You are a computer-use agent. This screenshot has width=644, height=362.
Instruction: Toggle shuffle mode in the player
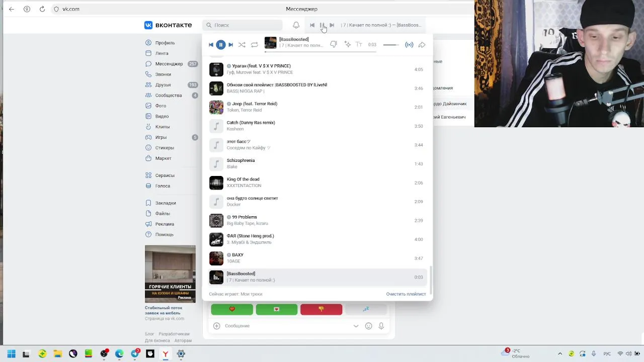[242, 45]
